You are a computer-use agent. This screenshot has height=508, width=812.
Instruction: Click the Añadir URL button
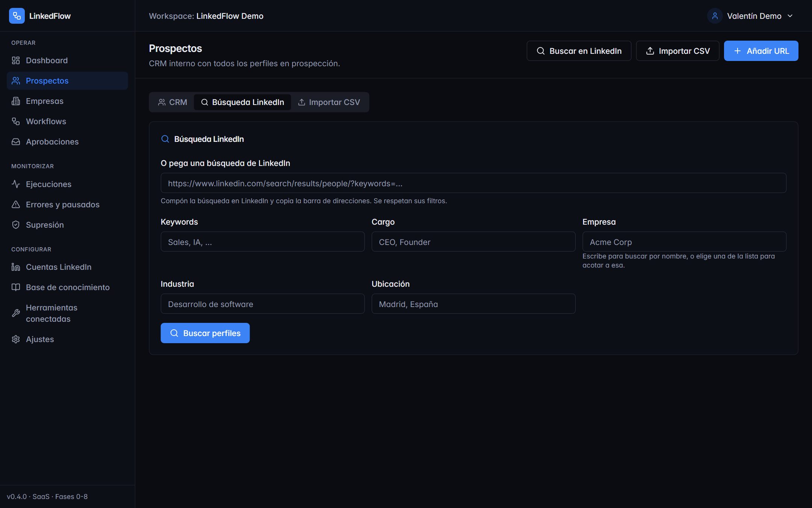tap(761, 51)
